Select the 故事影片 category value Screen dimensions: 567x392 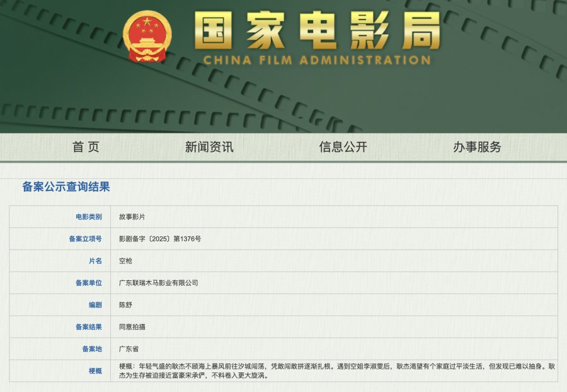[132, 217]
